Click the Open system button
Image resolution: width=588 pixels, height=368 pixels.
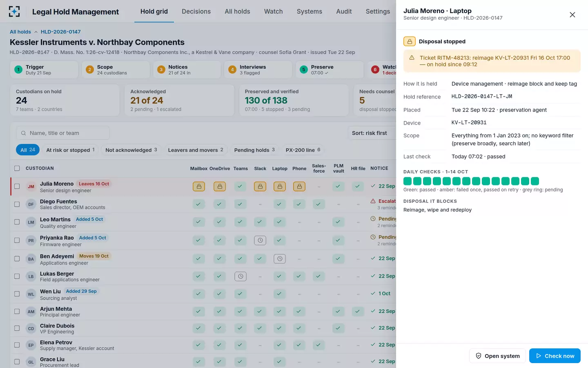[497, 356]
